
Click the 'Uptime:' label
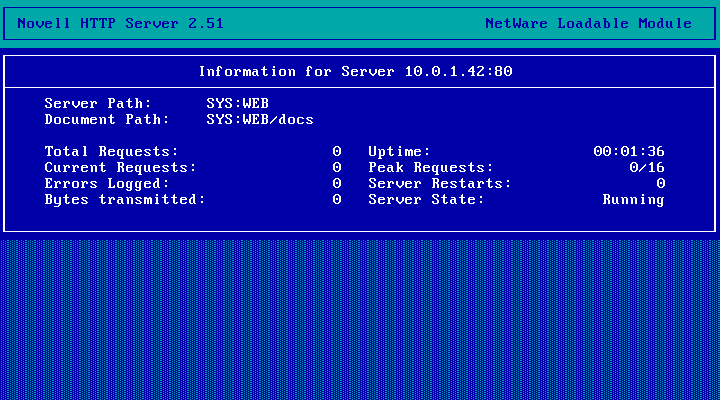coord(399,152)
